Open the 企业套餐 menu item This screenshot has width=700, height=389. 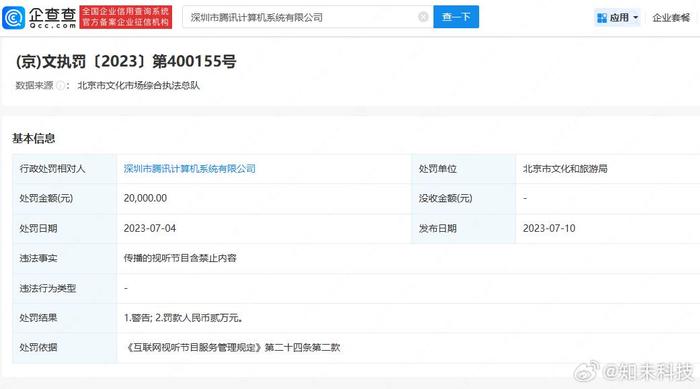click(671, 18)
